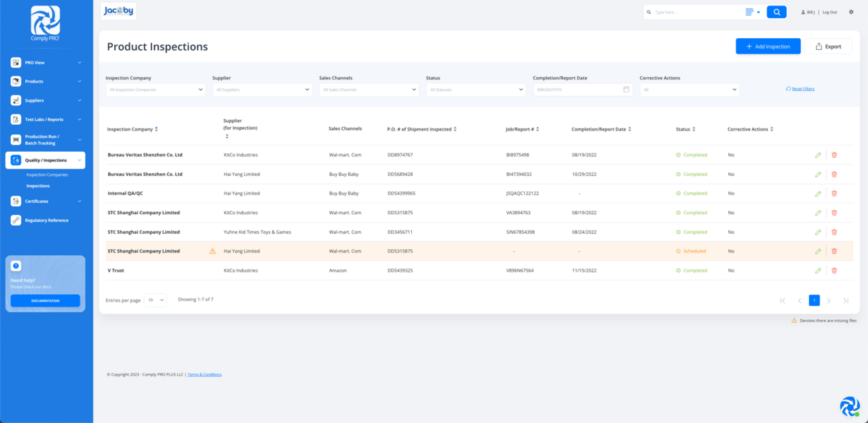Click the blue search magnifier button
Image resolution: width=868 pixels, height=423 pixels.
[777, 12]
